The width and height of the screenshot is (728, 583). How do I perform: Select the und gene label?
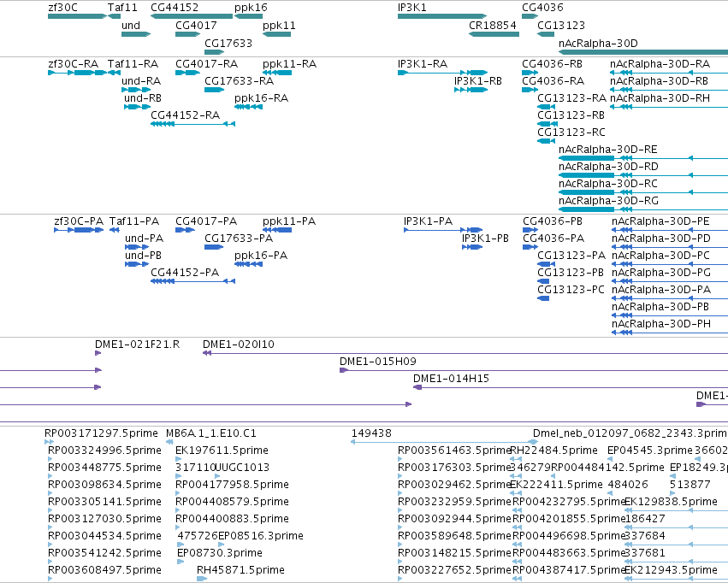131,26
